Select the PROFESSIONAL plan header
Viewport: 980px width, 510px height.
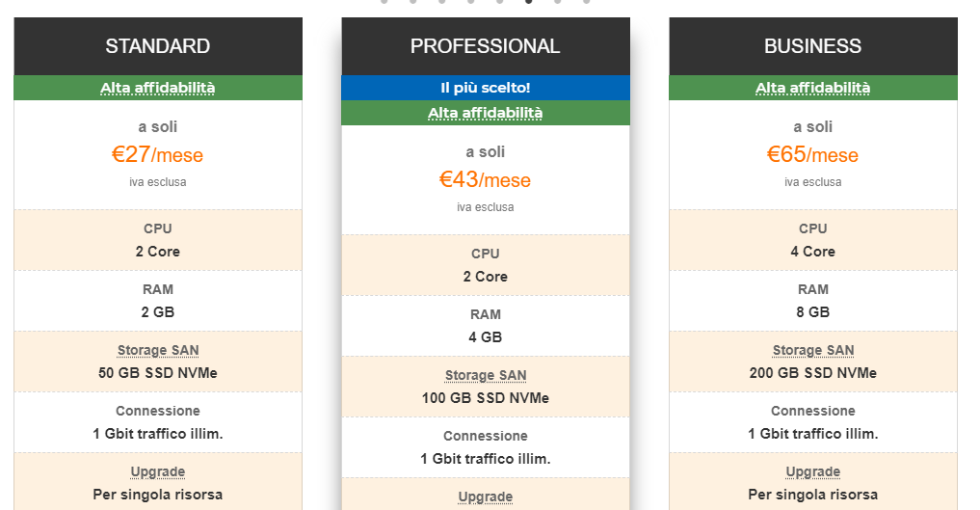(x=486, y=46)
